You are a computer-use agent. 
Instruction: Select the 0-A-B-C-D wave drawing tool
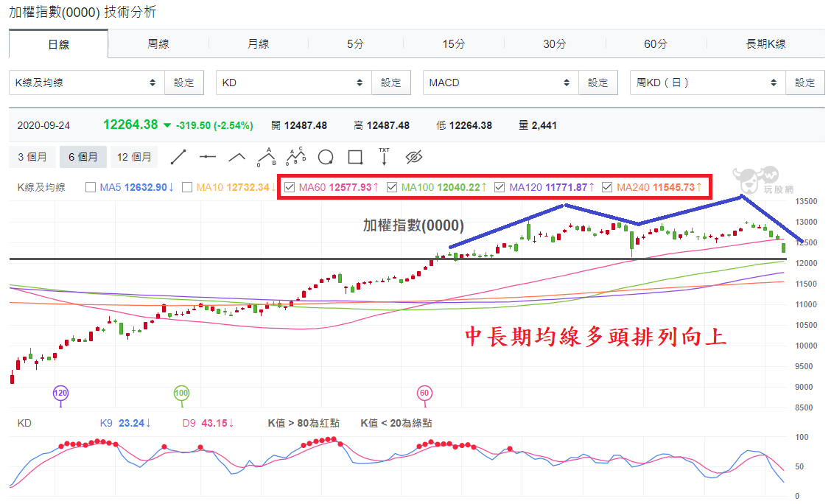tap(296, 156)
